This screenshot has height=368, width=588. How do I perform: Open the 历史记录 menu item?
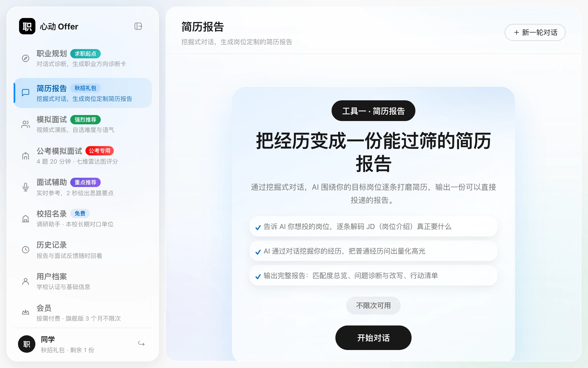point(83,250)
